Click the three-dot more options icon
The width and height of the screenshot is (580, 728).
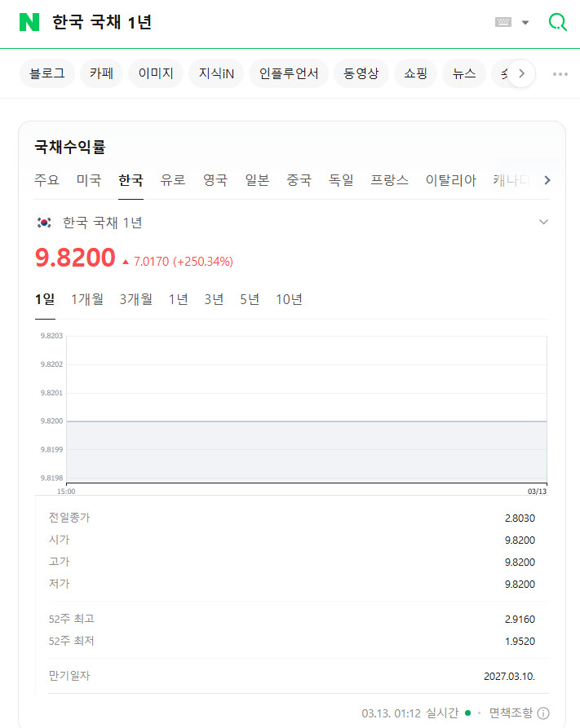560,73
